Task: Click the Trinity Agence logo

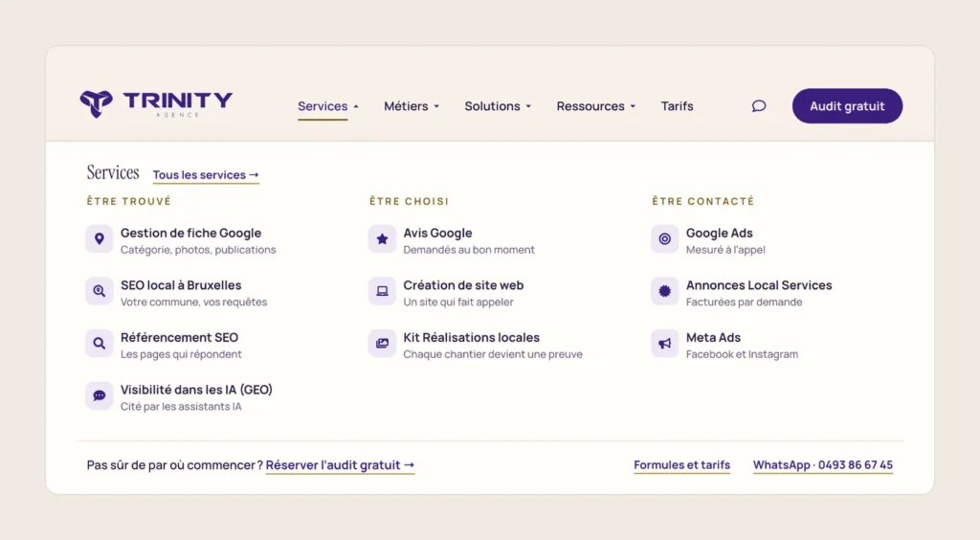Action: (156, 103)
